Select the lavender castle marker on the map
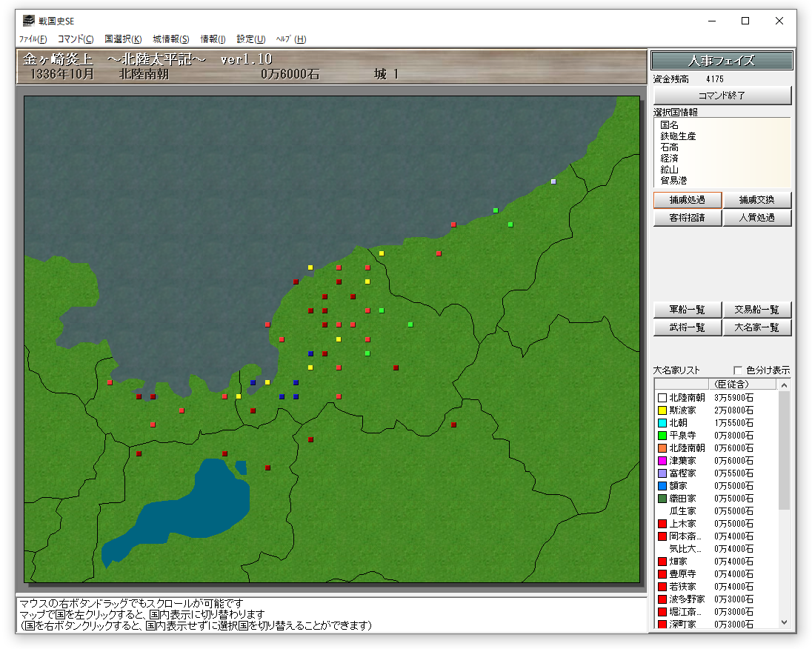 coord(553,182)
